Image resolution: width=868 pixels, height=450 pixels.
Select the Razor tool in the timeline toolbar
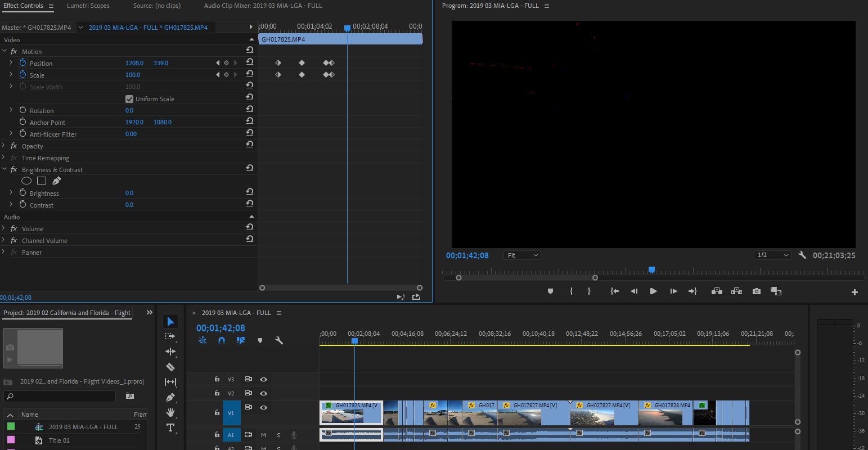tap(170, 367)
